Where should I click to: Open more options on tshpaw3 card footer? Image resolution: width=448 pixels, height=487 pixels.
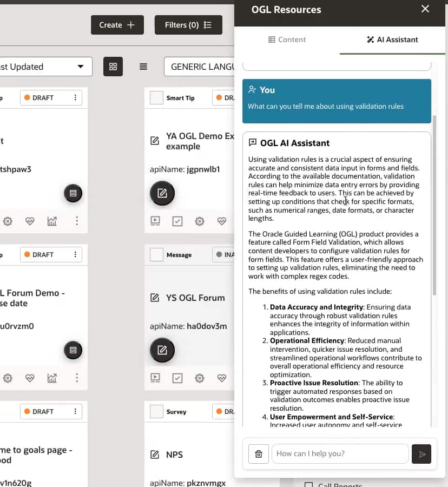click(77, 221)
